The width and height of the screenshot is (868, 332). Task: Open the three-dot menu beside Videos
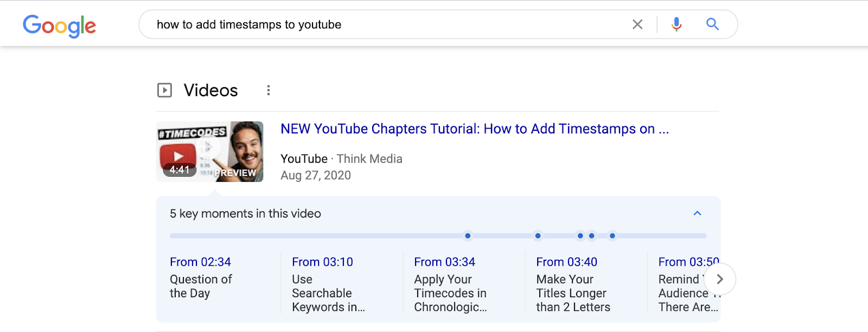[x=268, y=90]
